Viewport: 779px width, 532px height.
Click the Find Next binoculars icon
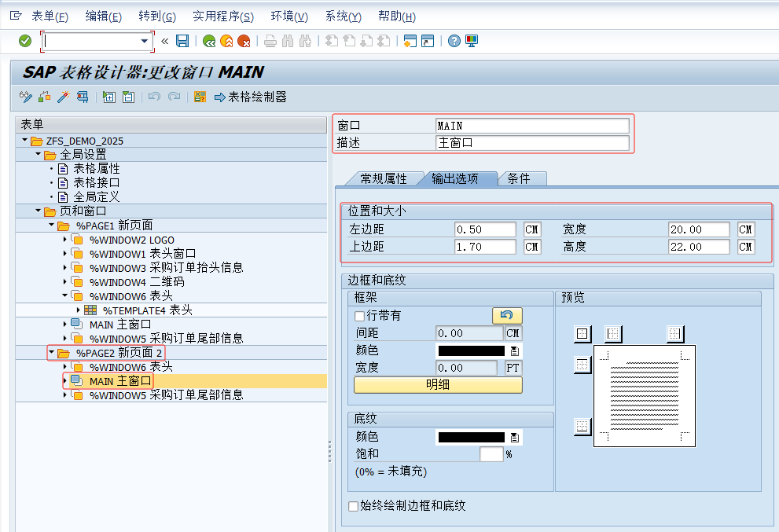point(305,41)
